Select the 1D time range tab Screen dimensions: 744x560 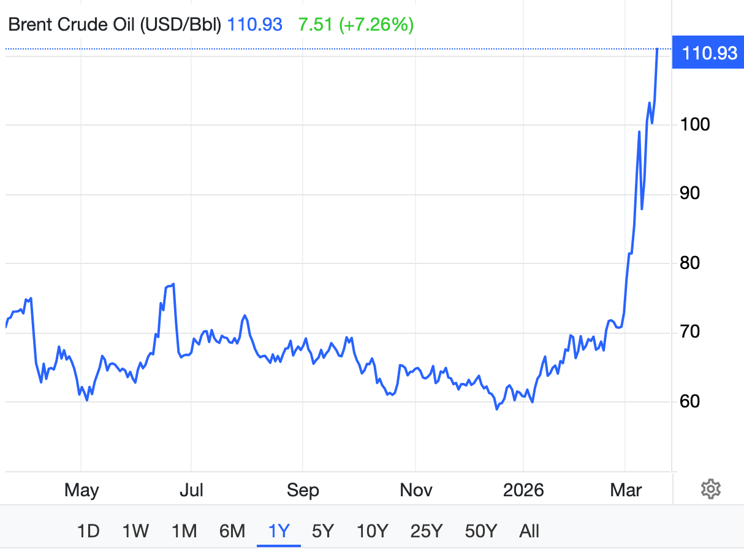(88, 531)
